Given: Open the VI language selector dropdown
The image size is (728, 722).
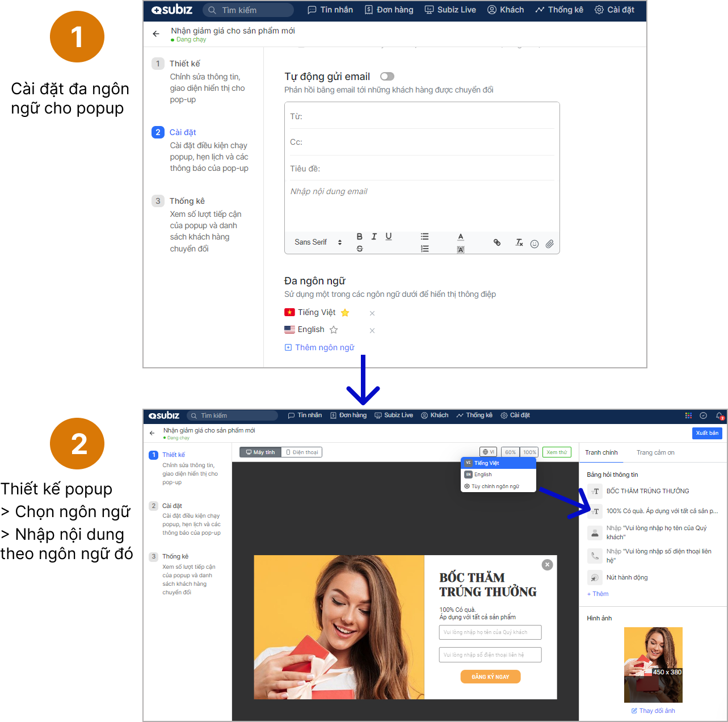Looking at the screenshot, I should pyautogui.click(x=488, y=452).
